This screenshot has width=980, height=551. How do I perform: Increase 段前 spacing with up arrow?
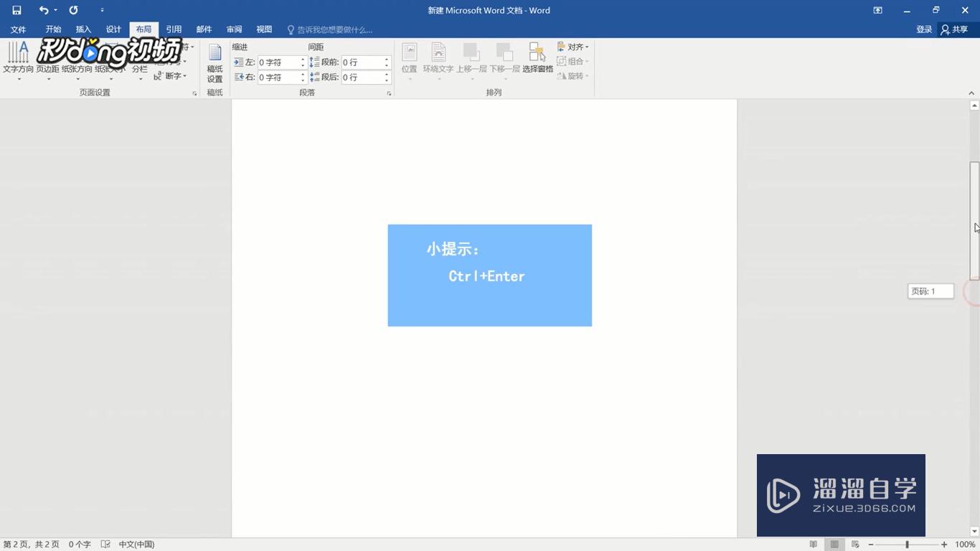pyautogui.click(x=387, y=60)
